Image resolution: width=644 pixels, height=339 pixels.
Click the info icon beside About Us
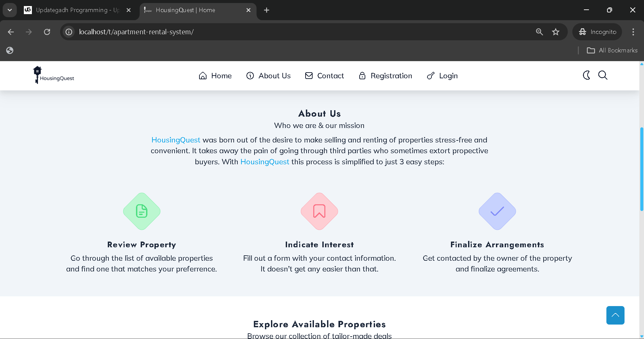[250, 76]
